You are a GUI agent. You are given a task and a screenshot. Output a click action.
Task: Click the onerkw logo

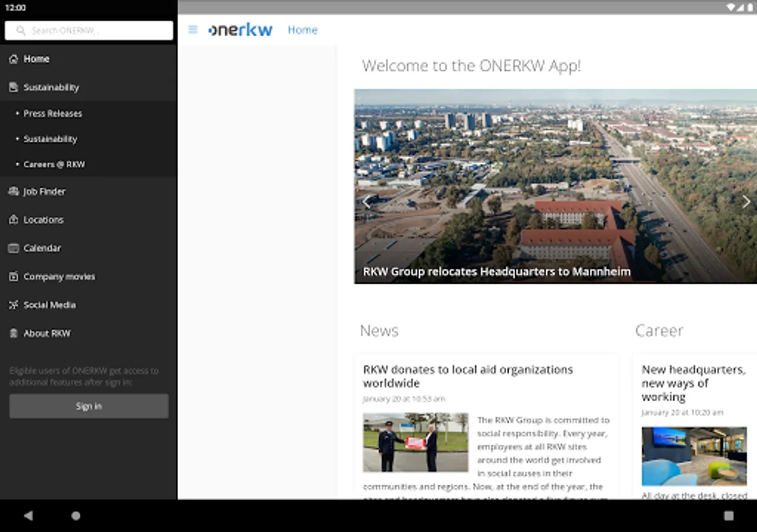(240, 30)
